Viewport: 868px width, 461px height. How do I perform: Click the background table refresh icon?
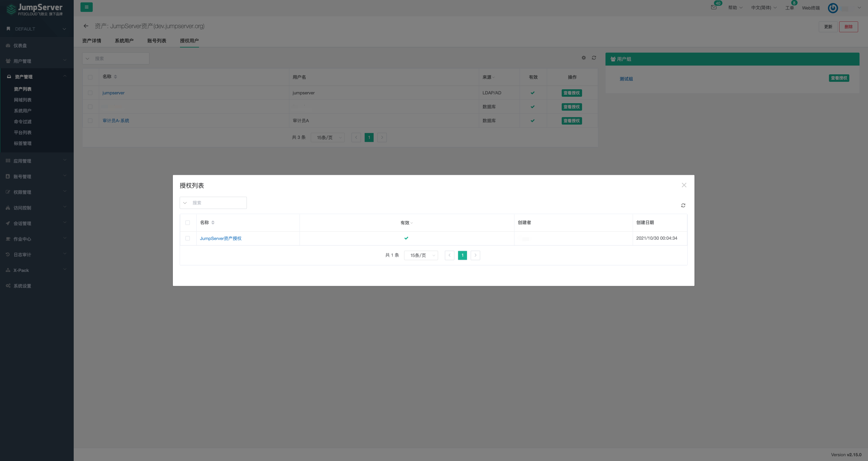pos(594,58)
